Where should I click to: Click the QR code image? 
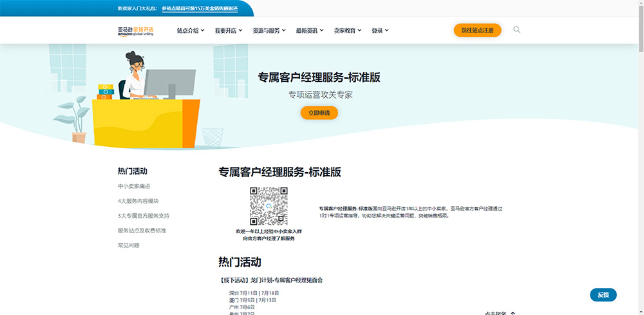pos(269,206)
